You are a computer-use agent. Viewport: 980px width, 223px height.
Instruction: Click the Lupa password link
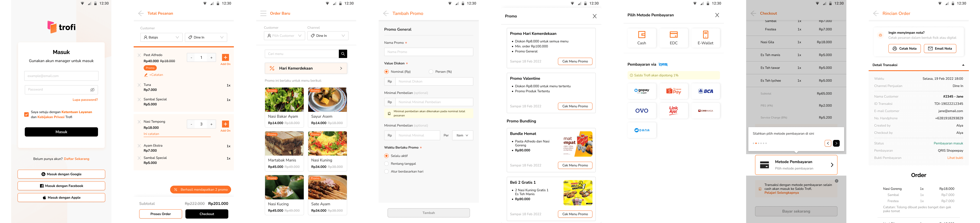85,100
